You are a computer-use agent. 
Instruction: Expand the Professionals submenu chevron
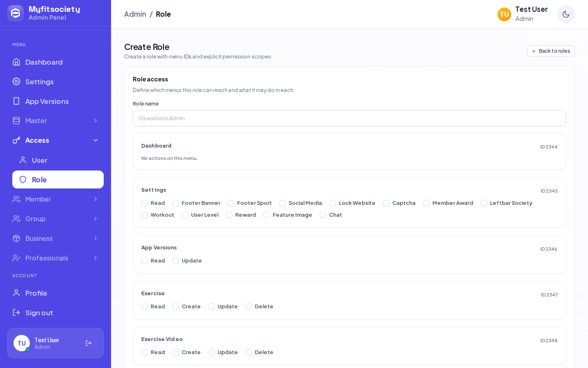pos(96,258)
